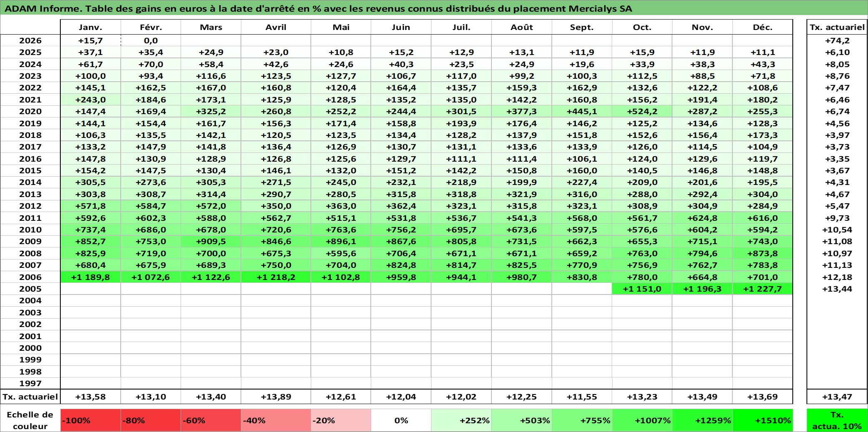
Task: Click the February 2026 value 0,0
Action: click(151, 40)
